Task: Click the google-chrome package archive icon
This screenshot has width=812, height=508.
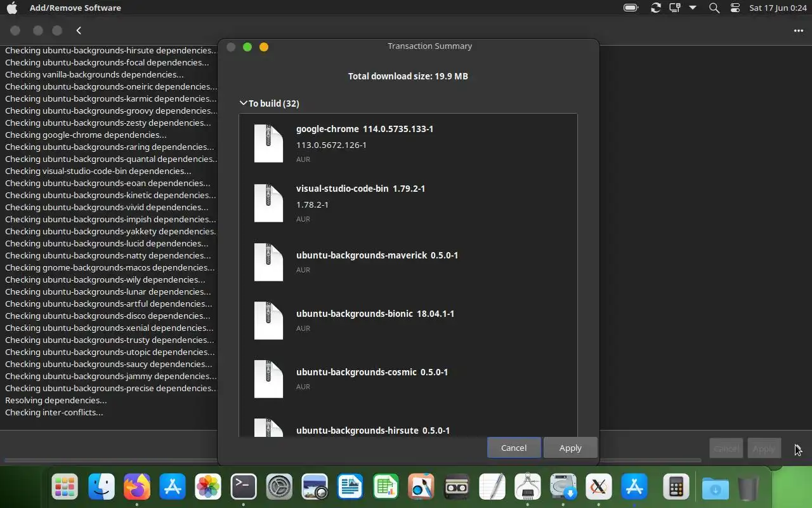Action: pyautogui.click(x=268, y=144)
